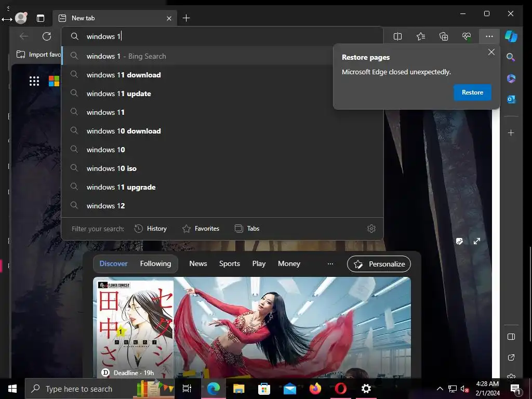
Task: Open the Copilot icon in the sidebar
Action: 511,36
